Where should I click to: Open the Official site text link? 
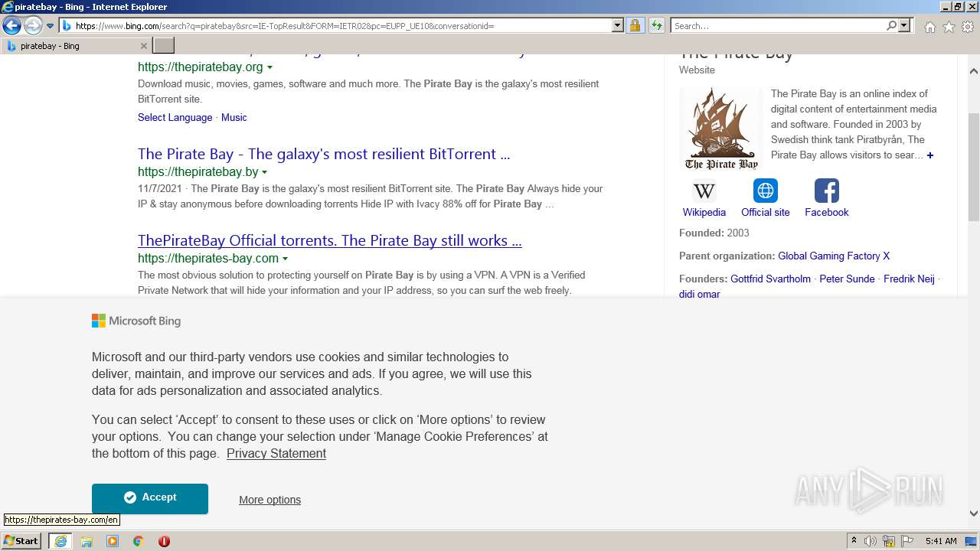(x=766, y=212)
